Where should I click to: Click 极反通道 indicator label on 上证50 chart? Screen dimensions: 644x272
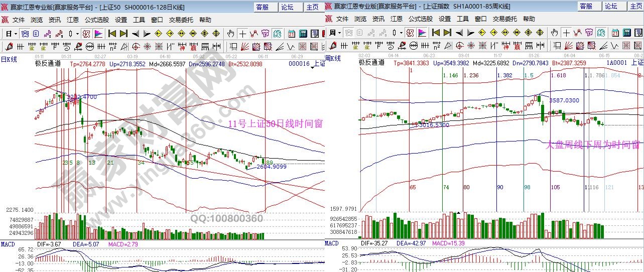(x=48, y=64)
